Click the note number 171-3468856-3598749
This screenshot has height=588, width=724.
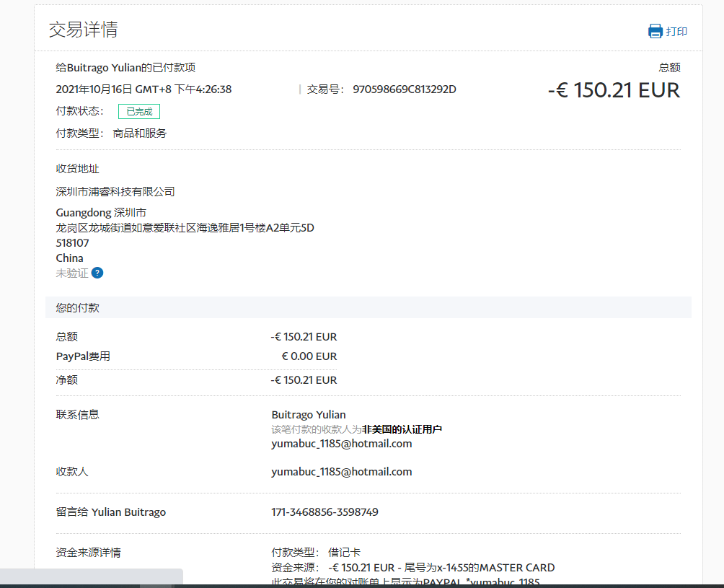pos(325,512)
